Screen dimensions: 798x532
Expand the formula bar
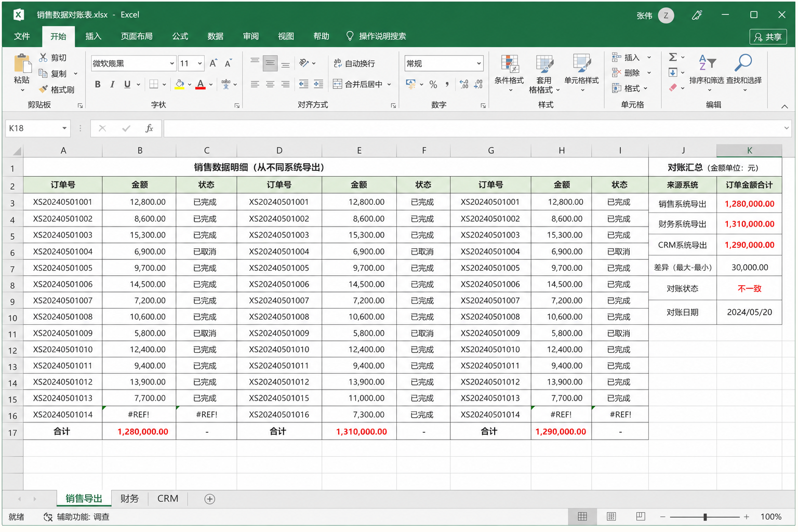[x=787, y=128]
